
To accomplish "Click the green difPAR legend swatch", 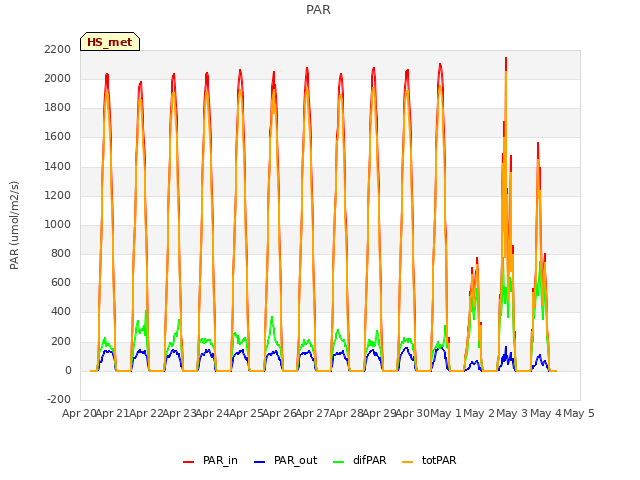I will pos(339,462).
